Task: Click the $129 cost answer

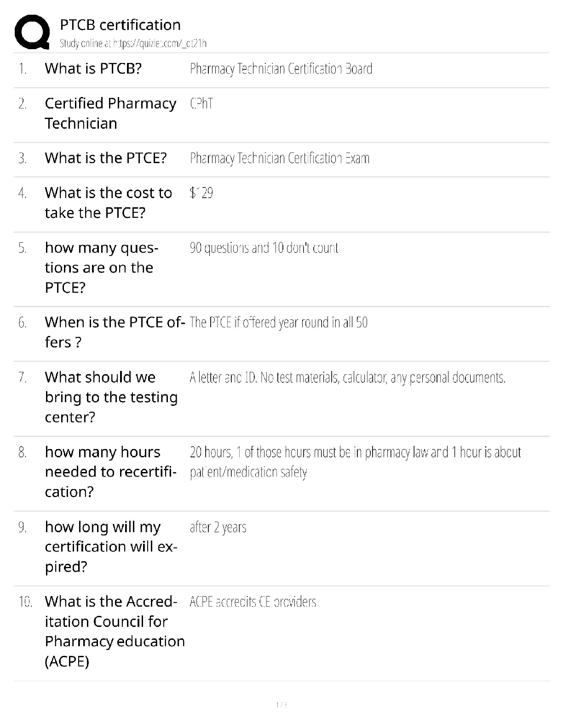Action: pyautogui.click(x=201, y=193)
